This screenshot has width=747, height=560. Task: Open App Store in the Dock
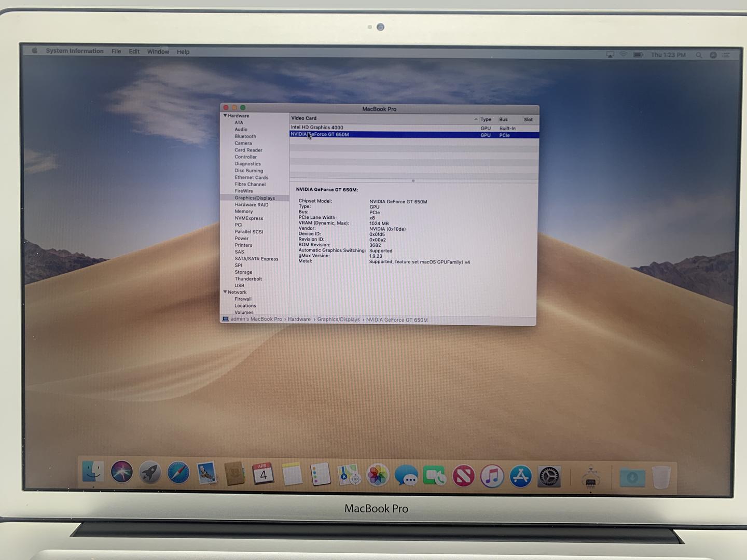[520, 476]
